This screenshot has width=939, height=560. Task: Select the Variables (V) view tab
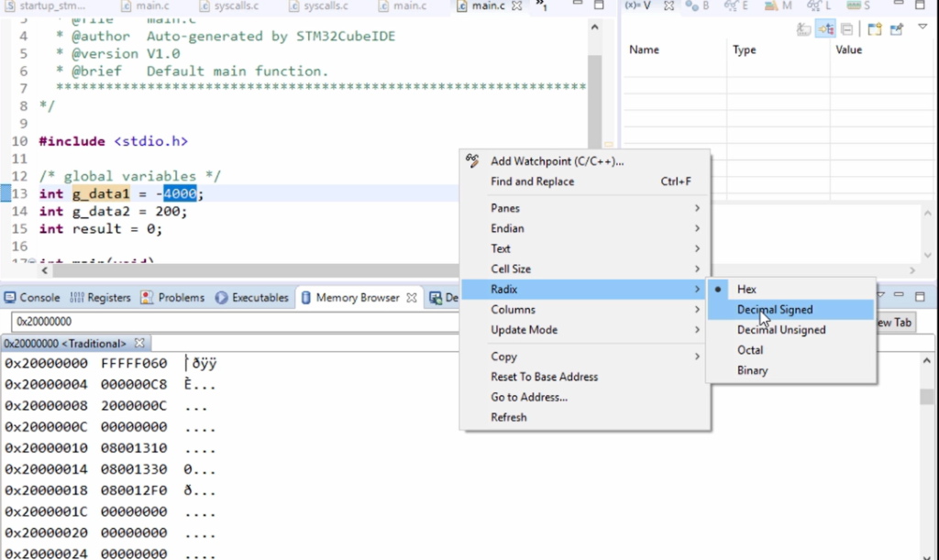click(x=638, y=6)
